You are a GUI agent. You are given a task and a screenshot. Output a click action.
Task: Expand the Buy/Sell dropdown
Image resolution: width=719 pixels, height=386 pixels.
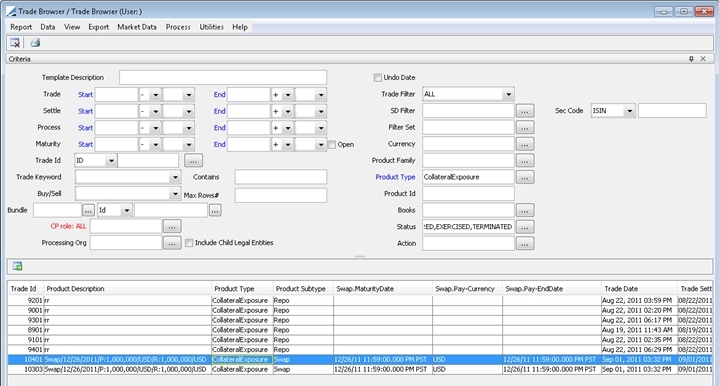click(175, 194)
